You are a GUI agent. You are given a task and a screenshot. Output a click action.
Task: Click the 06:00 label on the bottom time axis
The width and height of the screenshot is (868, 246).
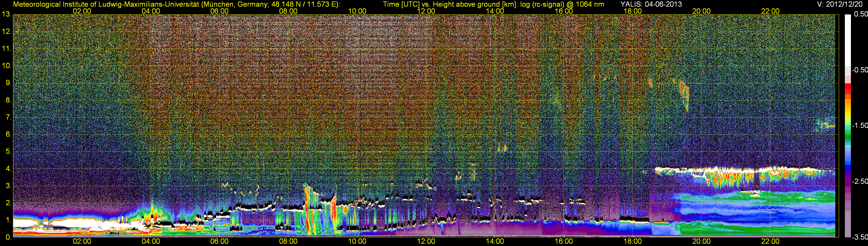[x=219, y=241]
